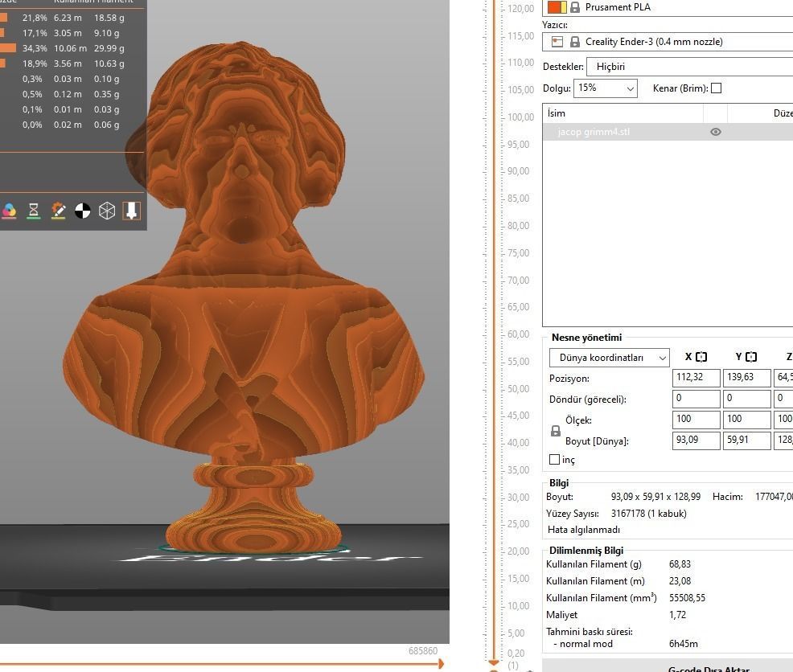This screenshot has width=793, height=672.
Task: Click the 685860 move count label
Action: click(x=423, y=651)
